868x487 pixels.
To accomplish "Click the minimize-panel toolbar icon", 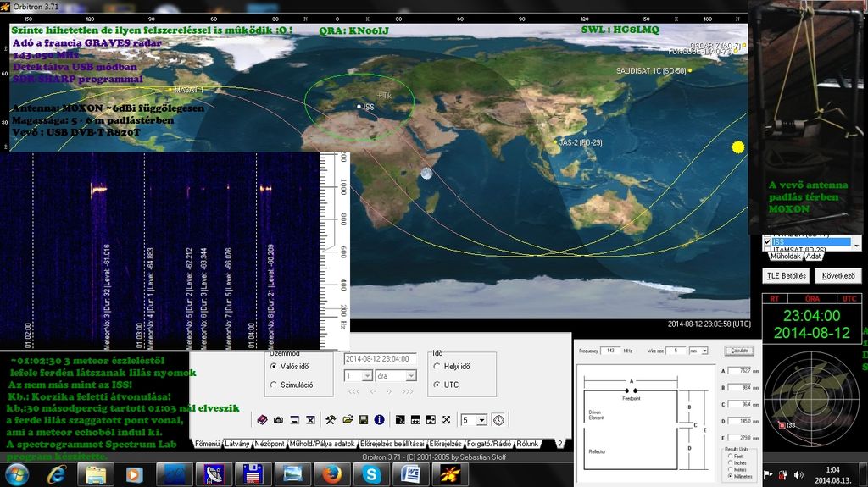I will pyautogui.click(x=294, y=420).
